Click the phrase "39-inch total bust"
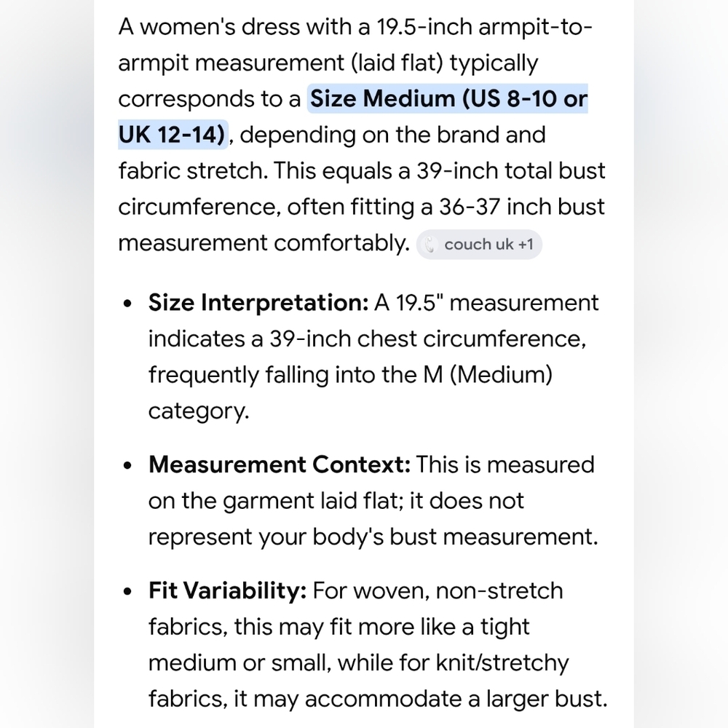 click(511, 170)
